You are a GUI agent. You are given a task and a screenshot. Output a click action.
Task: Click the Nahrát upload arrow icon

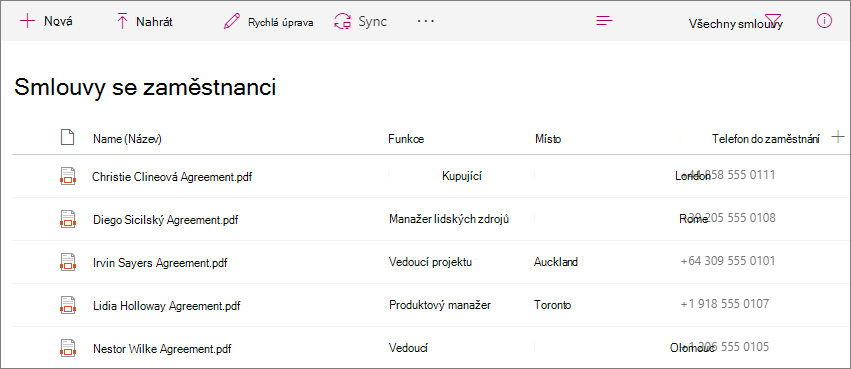coord(123,22)
